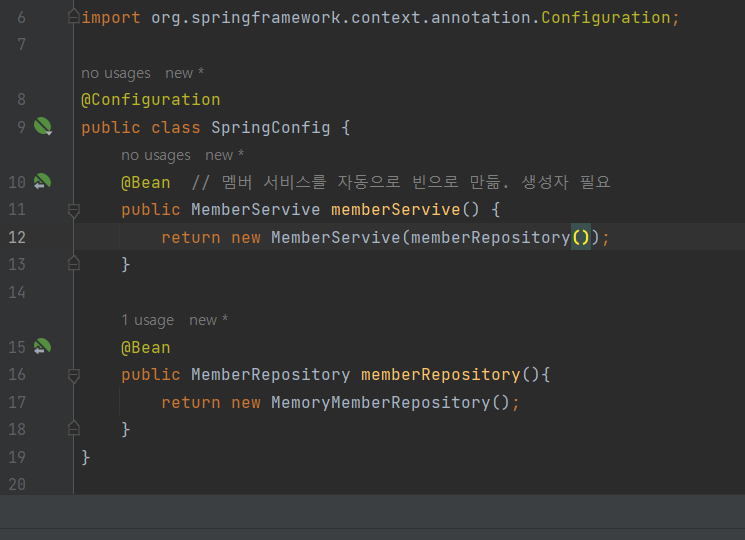Click the 'new *' hint beside '1 usage'
The image size is (745, 540).
[x=209, y=320]
